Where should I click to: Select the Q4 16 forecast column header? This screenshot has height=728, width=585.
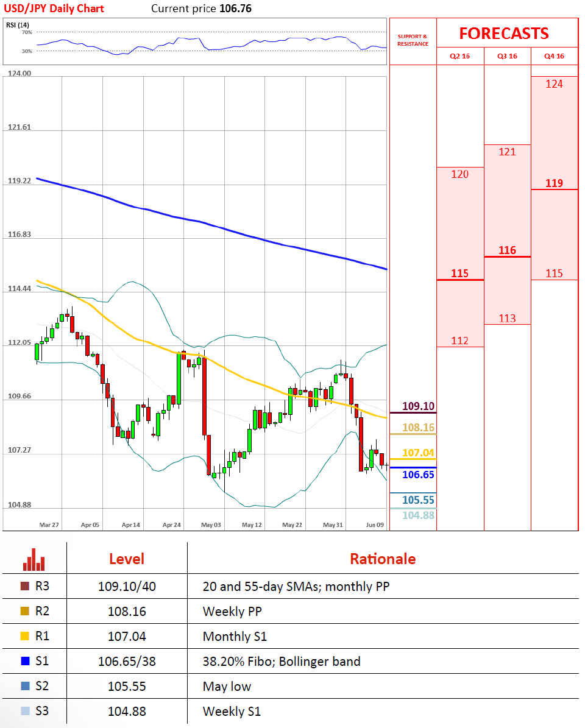click(554, 56)
